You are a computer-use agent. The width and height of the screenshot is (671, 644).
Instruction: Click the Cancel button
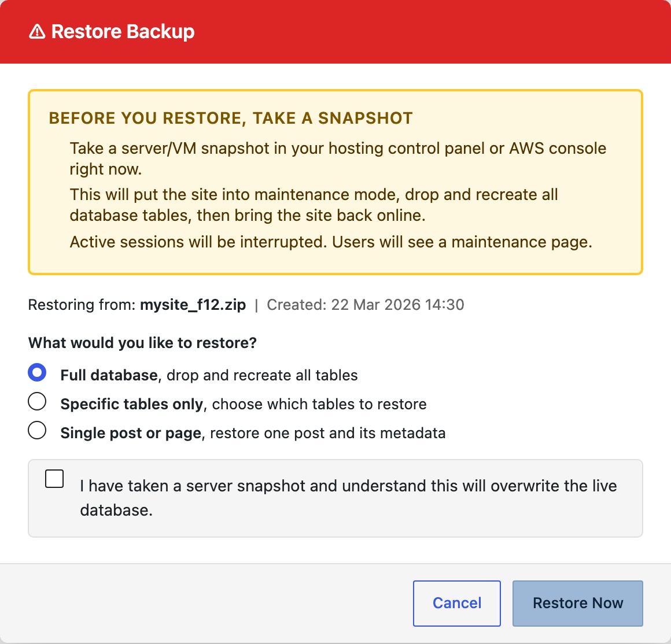(456, 603)
